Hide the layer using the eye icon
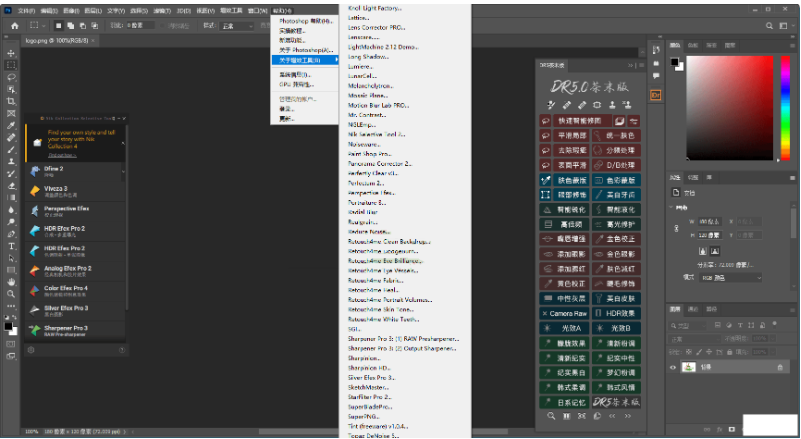Screen dimensions: 801x439 pos(673,367)
